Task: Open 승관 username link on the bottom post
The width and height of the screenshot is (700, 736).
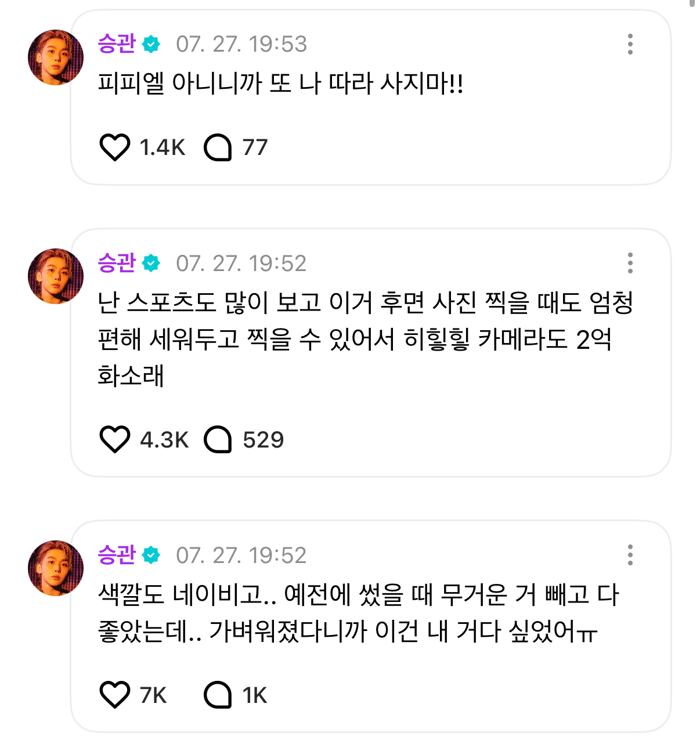Action: [x=117, y=555]
